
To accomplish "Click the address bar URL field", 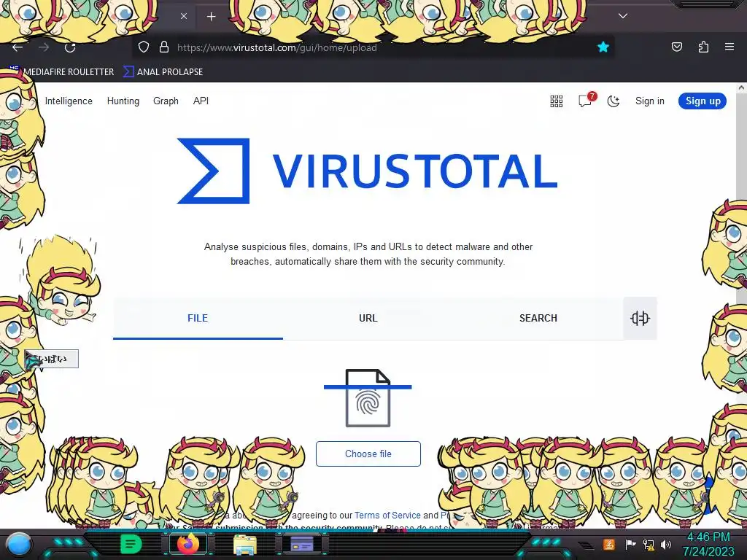I will 371,47.
